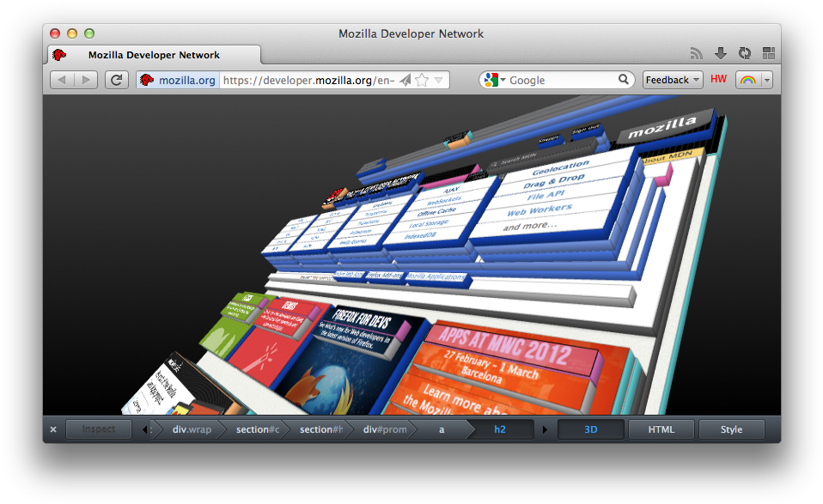823x504 pixels.
Task: Go back with the back arrow button
Action: 62,80
